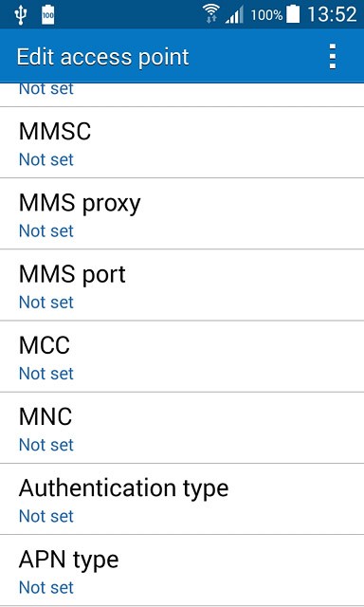Tap Not set under Authentication type

point(46,516)
